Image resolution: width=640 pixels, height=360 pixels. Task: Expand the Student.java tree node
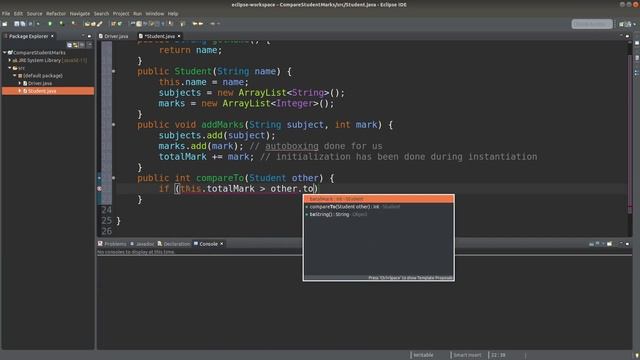click(x=20, y=91)
